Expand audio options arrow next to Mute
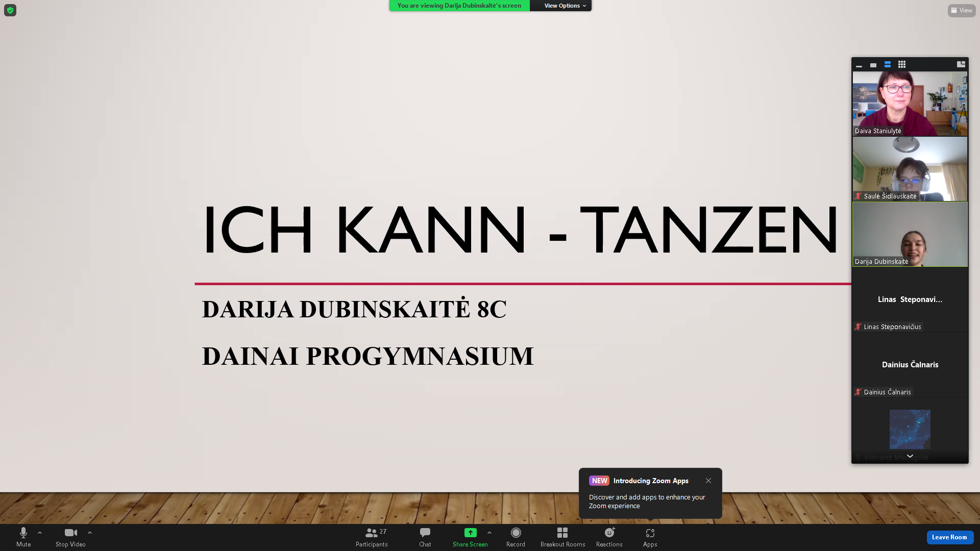 pyautogui.click(x=40, y=533)
